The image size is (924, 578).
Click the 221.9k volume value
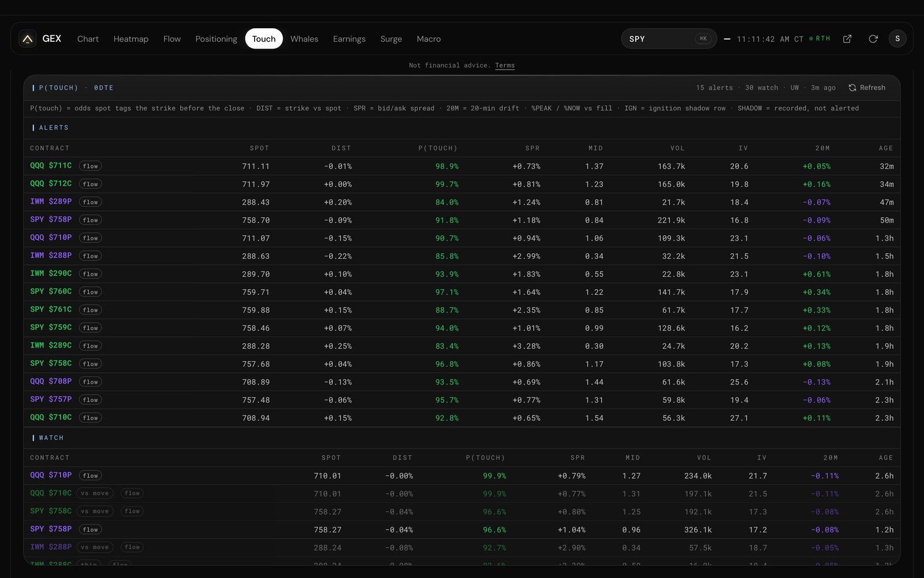click(671, 220)
